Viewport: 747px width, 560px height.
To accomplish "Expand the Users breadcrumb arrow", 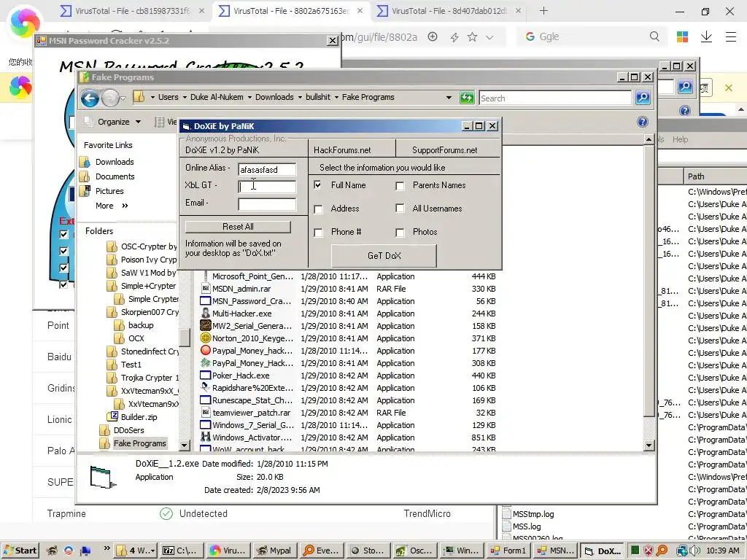I will (185, 97).
